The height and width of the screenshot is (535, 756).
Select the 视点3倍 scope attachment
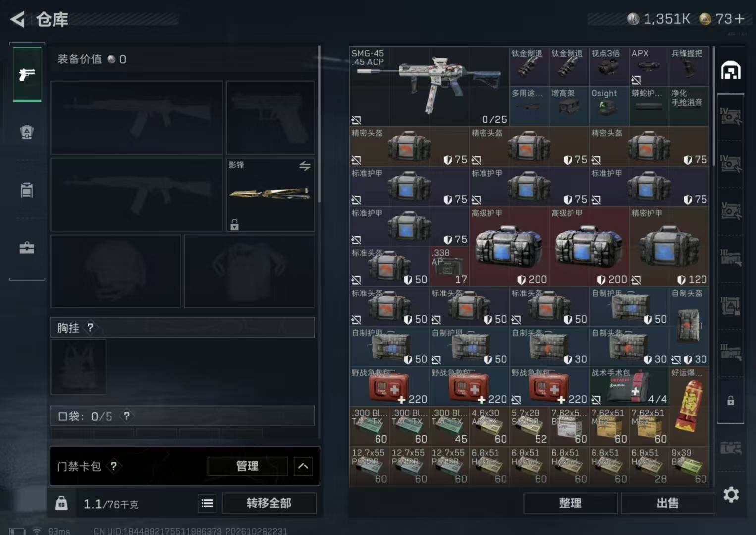609,66
